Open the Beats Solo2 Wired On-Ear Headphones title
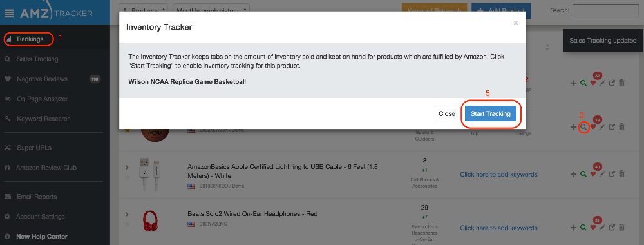The width and height of the screenshot is (644, 245). click(x=252, y=214)
